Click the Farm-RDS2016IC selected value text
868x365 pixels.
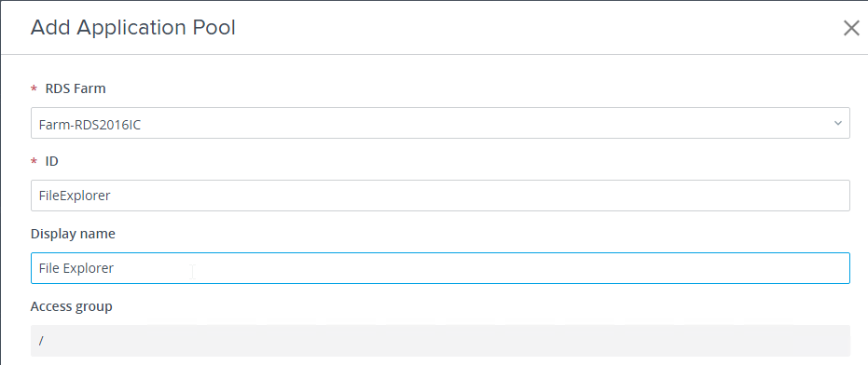coord(90,125)
